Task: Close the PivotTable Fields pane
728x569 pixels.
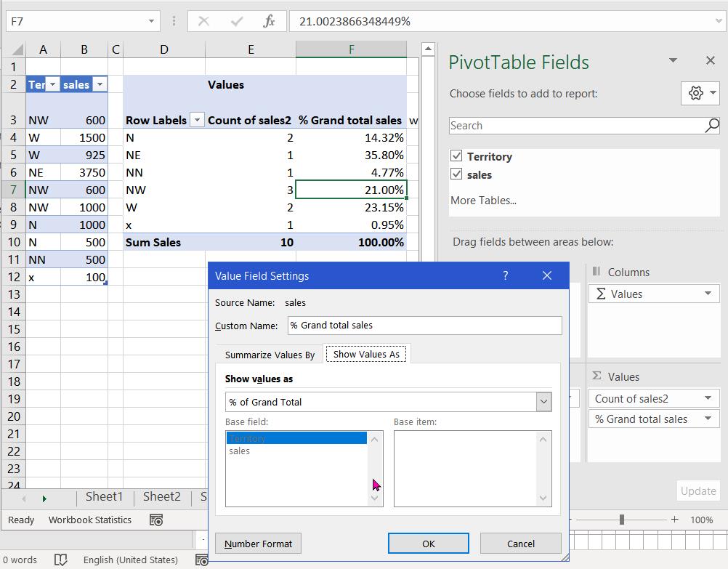Action: click(710, 60)
